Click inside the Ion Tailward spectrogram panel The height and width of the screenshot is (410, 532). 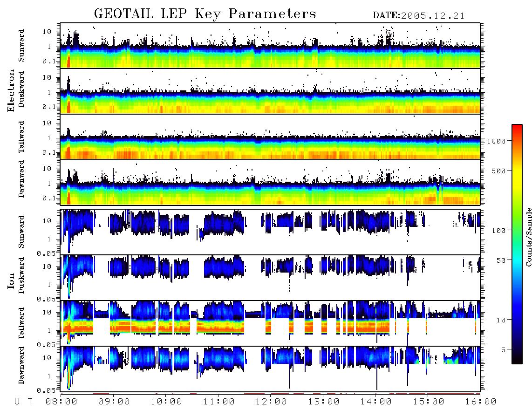click(x=270, y=323)
